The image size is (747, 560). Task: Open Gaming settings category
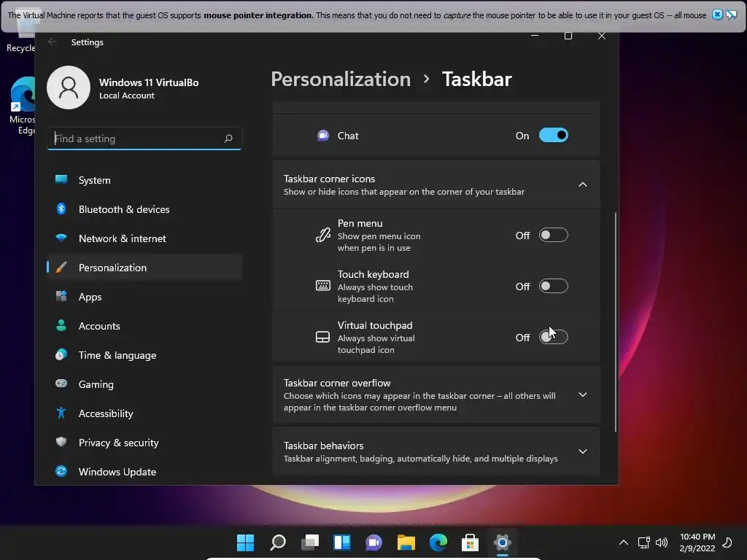point(144,384)
